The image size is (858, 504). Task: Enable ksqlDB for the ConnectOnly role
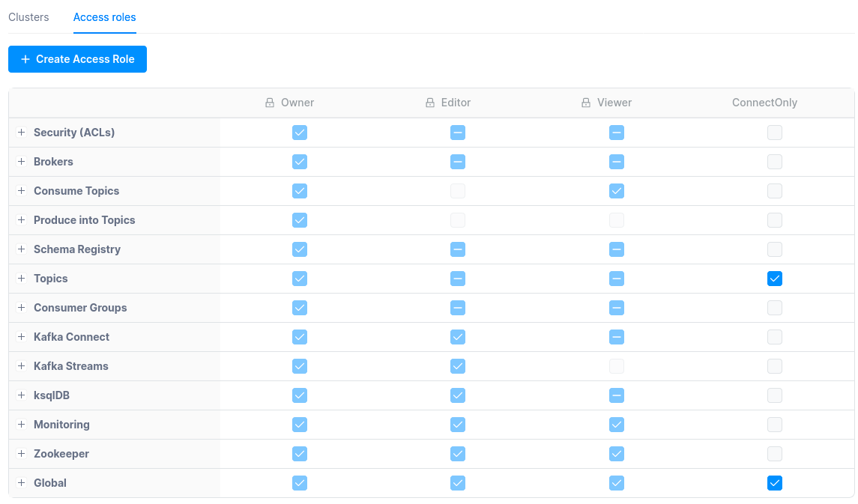coord(775,395)
